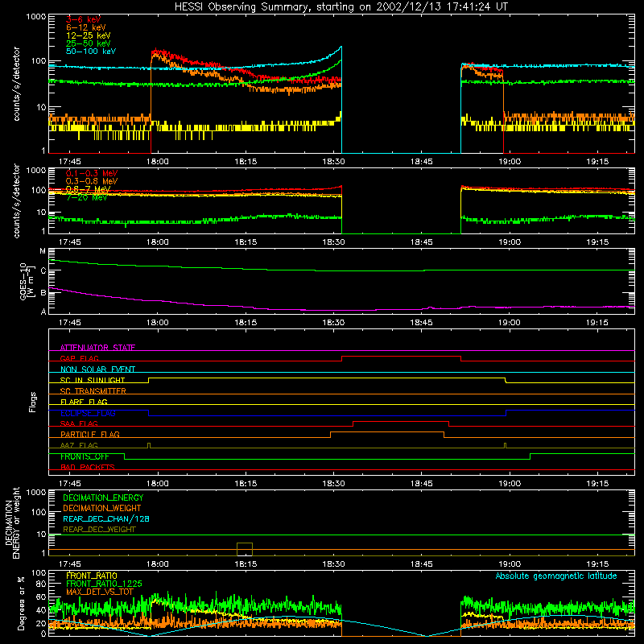The image size is (644, 644).
Task: Click the 0.1-0.3 MeV legend label
Action: pyautogui.click(x=92, y=173)
